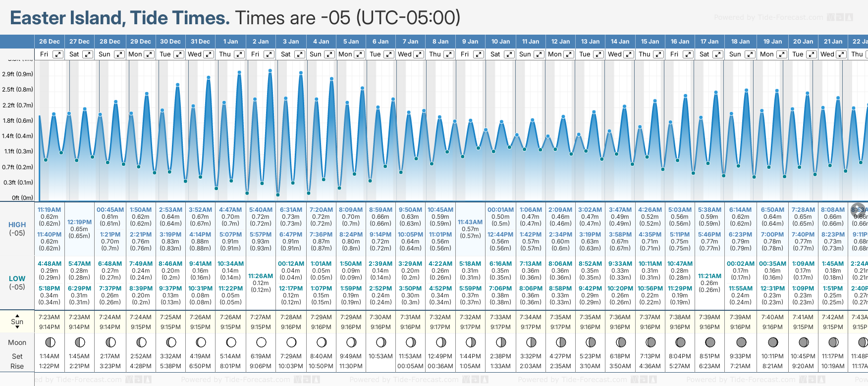Click the expand icon beside Wed 31 Dec
Image resolution: width=868 pixels, height=386 pixels.
coord(209,54)
